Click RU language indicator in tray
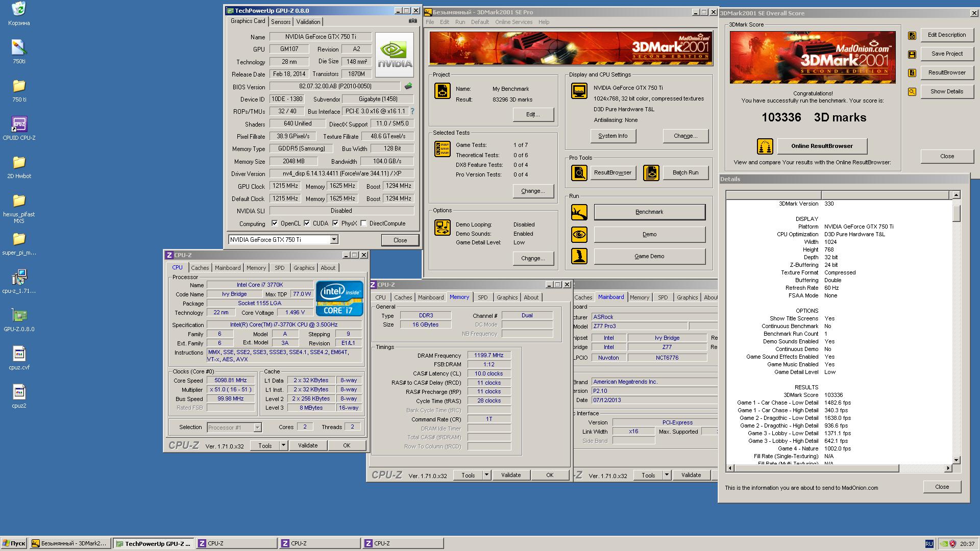980x551 pixels. pos(929,544)
